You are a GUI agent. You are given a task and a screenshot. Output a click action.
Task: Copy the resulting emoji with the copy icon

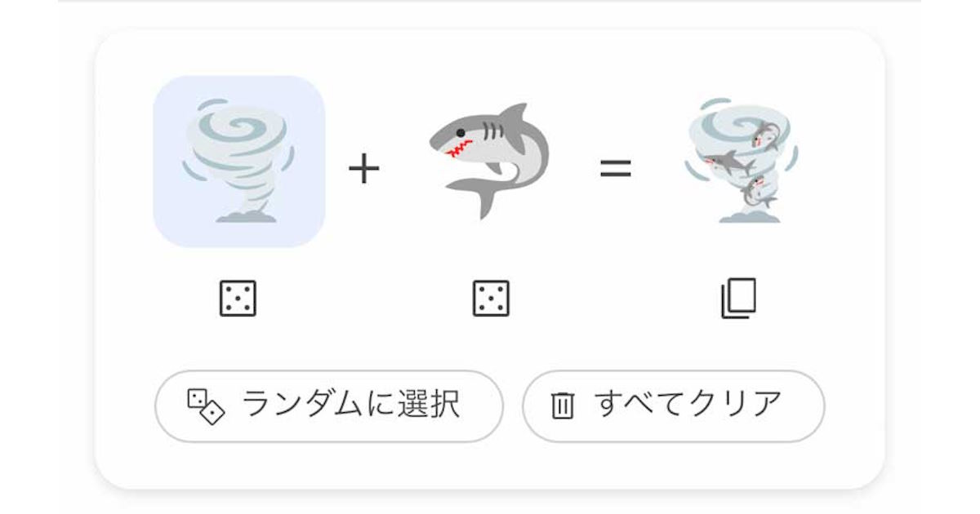pyautogui.click(x=739, y=299)
